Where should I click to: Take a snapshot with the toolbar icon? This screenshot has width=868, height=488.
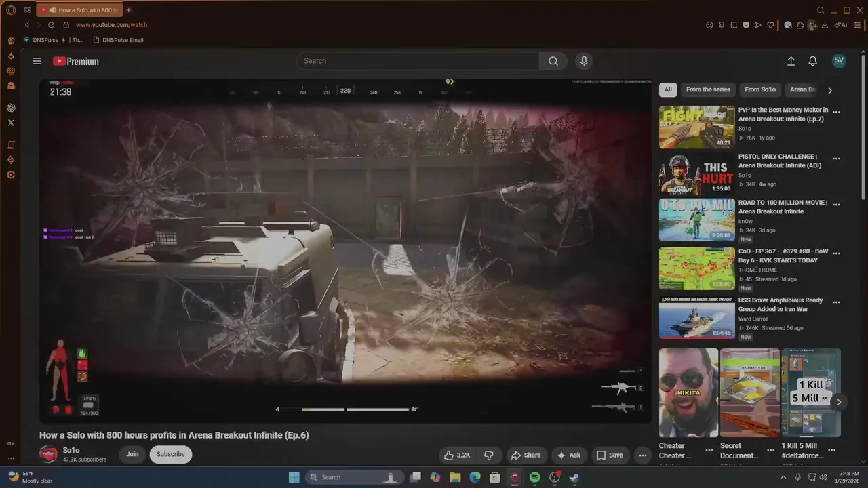734,25
